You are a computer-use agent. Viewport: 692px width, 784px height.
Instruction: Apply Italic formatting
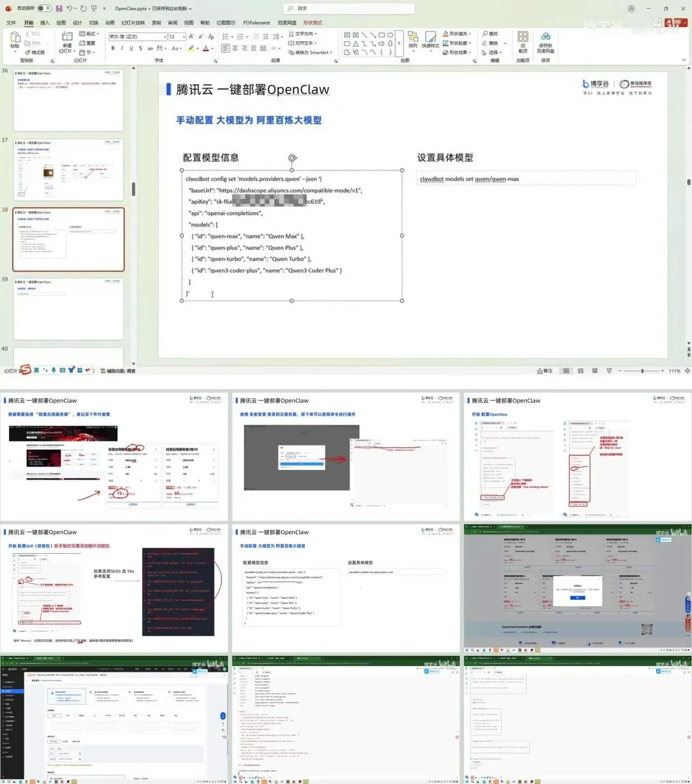[x=122, y=48]
